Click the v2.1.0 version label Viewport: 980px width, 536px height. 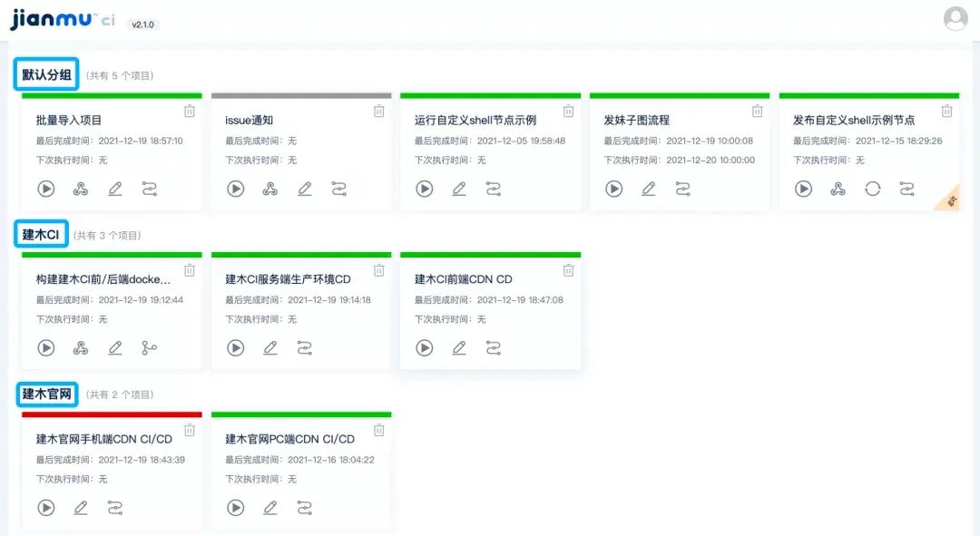(144, 24)
